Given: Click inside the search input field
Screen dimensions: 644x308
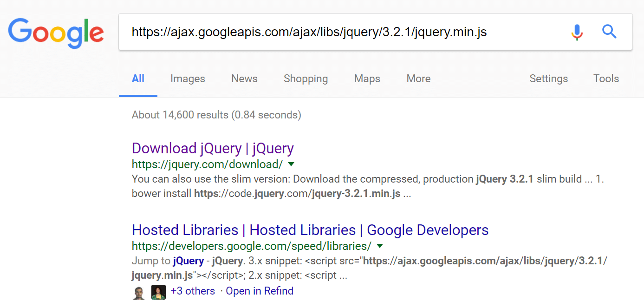Looking at the screenshot, I should (325, 32).
